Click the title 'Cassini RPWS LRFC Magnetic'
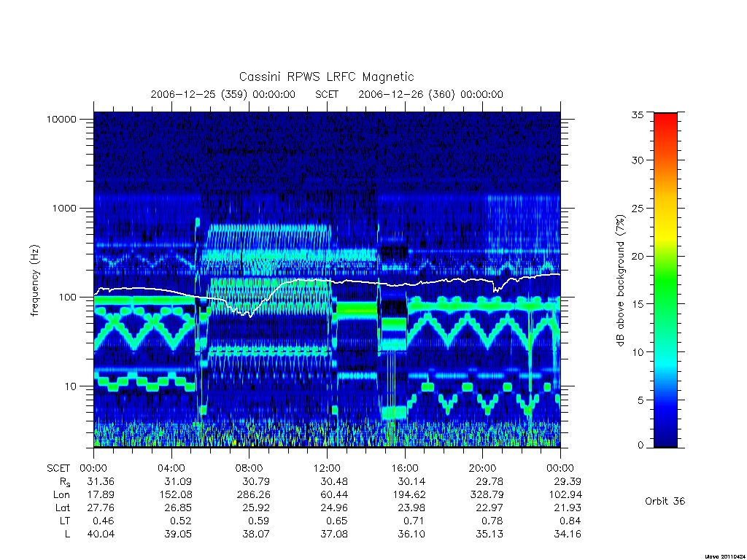Image resolution: width=747 pixels, height=560 pixels. click(x=326, y=77)
